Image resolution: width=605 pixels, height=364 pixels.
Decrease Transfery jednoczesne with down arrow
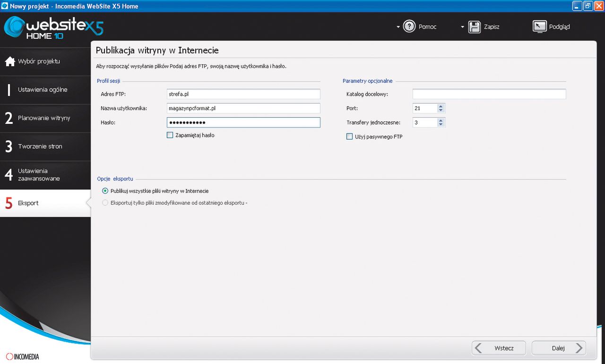441,125
